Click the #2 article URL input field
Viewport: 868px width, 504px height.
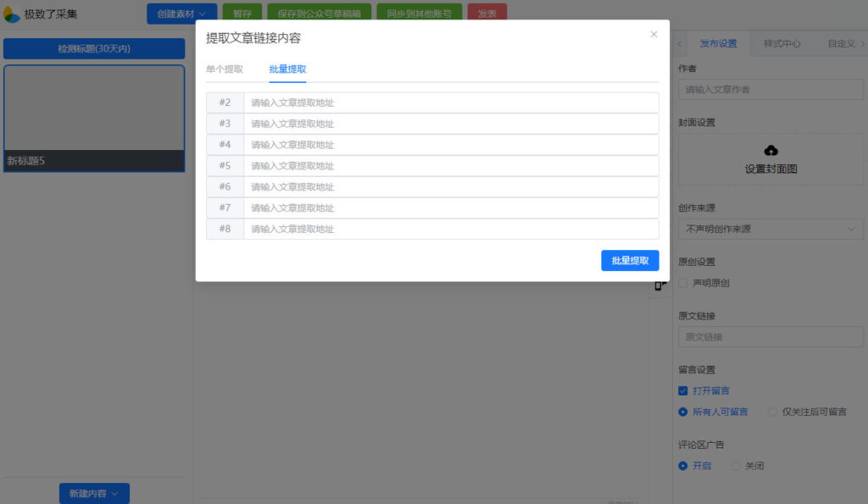[449, 102]
